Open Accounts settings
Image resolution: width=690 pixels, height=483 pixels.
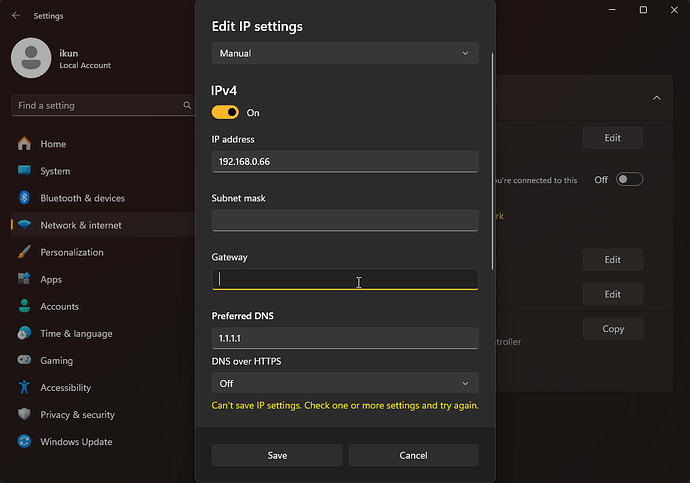click(103, 306)
